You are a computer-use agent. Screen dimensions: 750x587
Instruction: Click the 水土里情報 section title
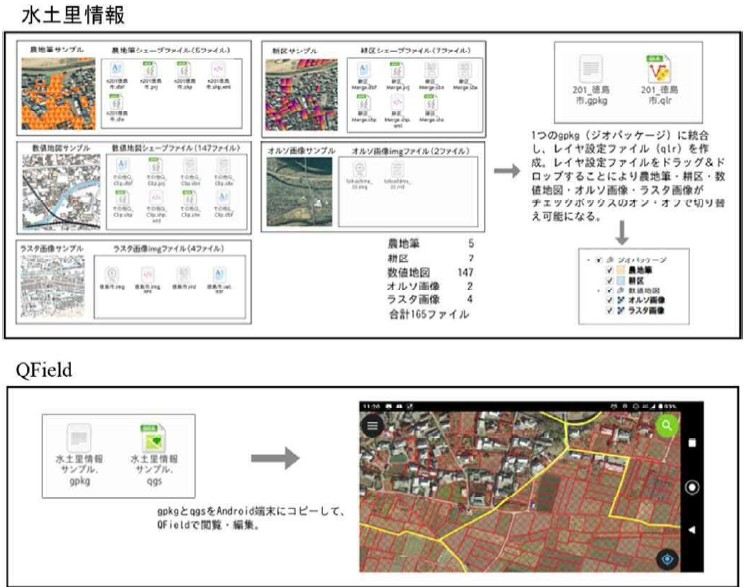coord(73,15)
